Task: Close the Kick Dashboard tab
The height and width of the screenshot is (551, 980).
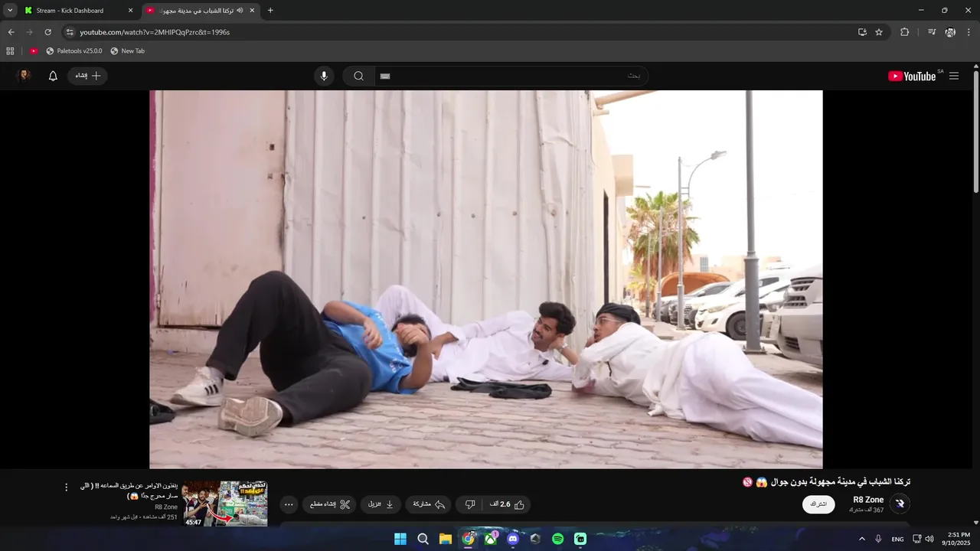Action: tap(130, 11)
